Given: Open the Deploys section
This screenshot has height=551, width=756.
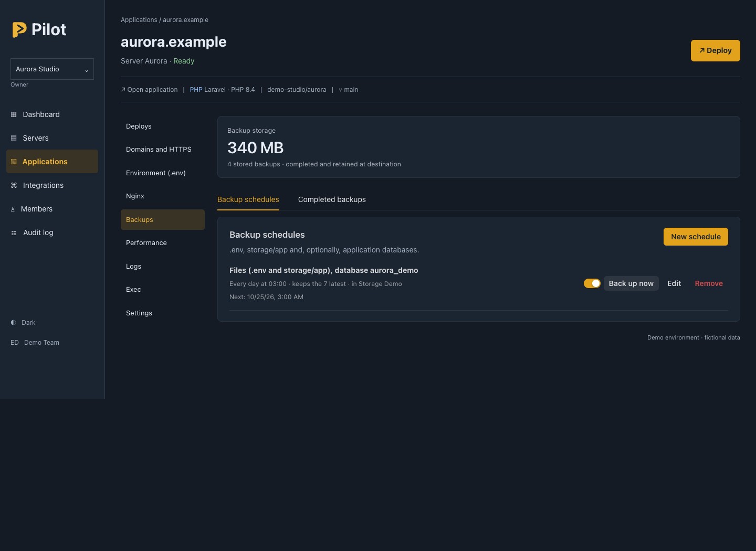Looking at the screenshot, I should pyautogui.click(x=163, y=126).
